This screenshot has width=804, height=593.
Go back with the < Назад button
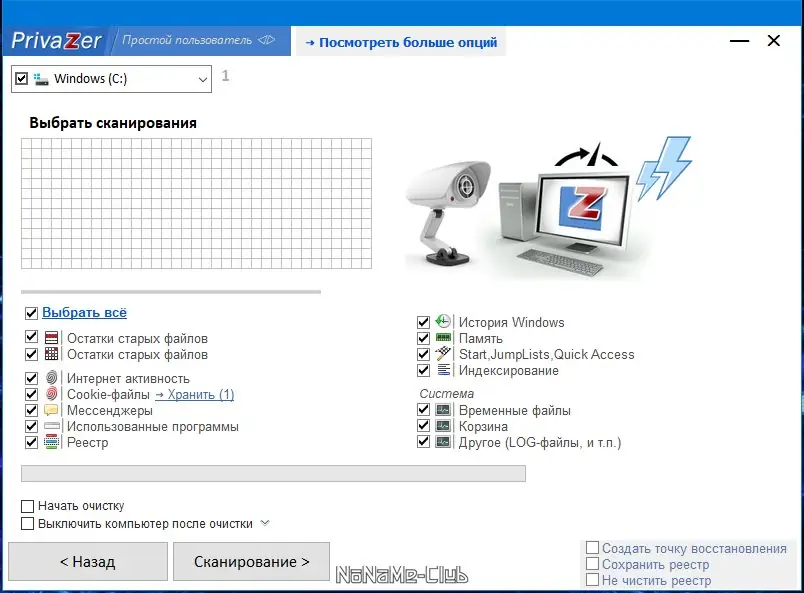coord(88,562)
